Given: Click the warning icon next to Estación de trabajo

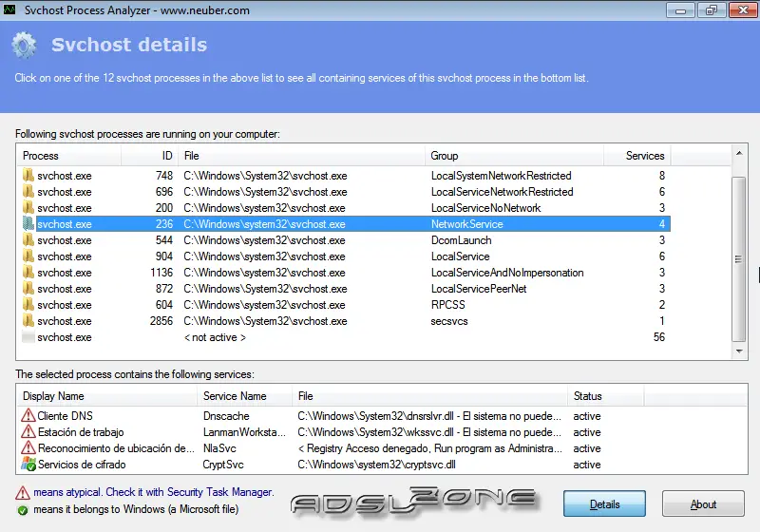Looking at the screenshot, I should (28, 431).
